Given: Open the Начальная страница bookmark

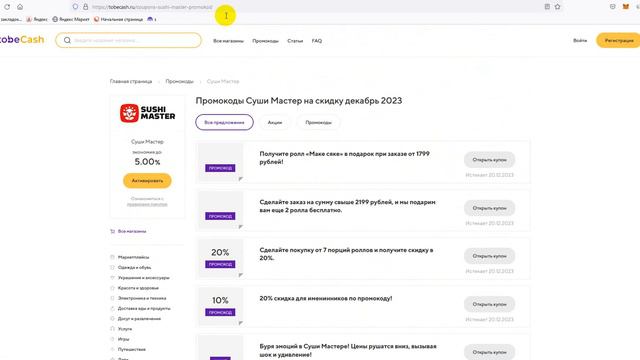Looking at the screenshot, I should 118,19.
